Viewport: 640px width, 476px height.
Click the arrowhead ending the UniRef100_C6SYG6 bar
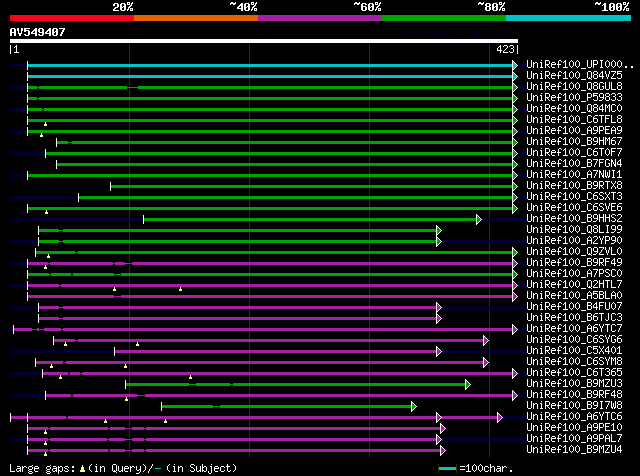(x=486, y=340)
